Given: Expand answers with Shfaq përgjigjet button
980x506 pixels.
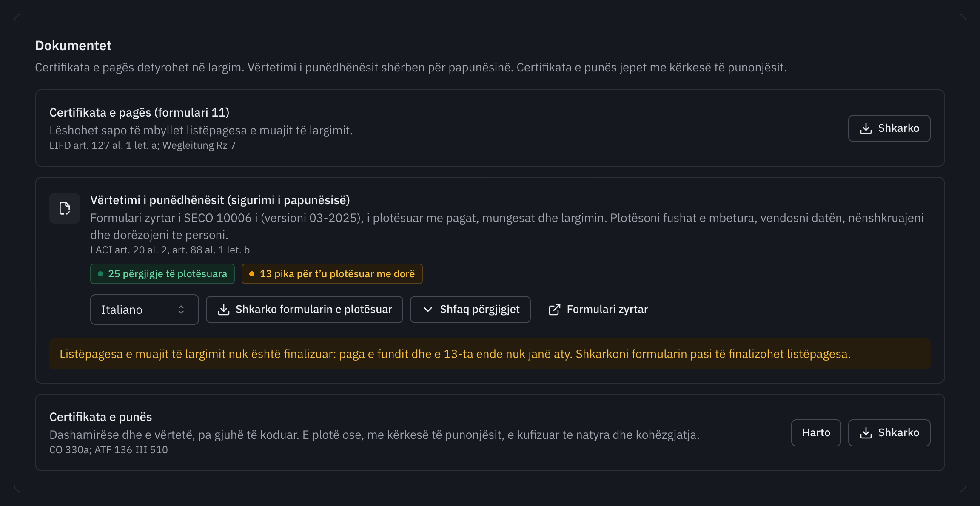Looking at the screenshot, I should click(470, 310).
